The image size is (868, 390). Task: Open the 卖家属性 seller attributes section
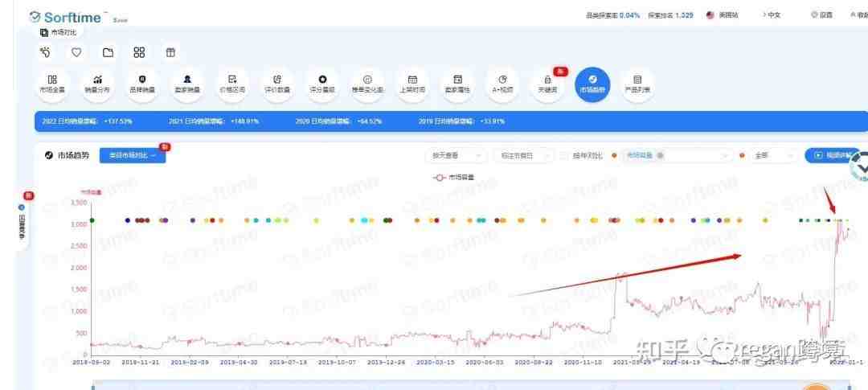click(x=457, y=84)
